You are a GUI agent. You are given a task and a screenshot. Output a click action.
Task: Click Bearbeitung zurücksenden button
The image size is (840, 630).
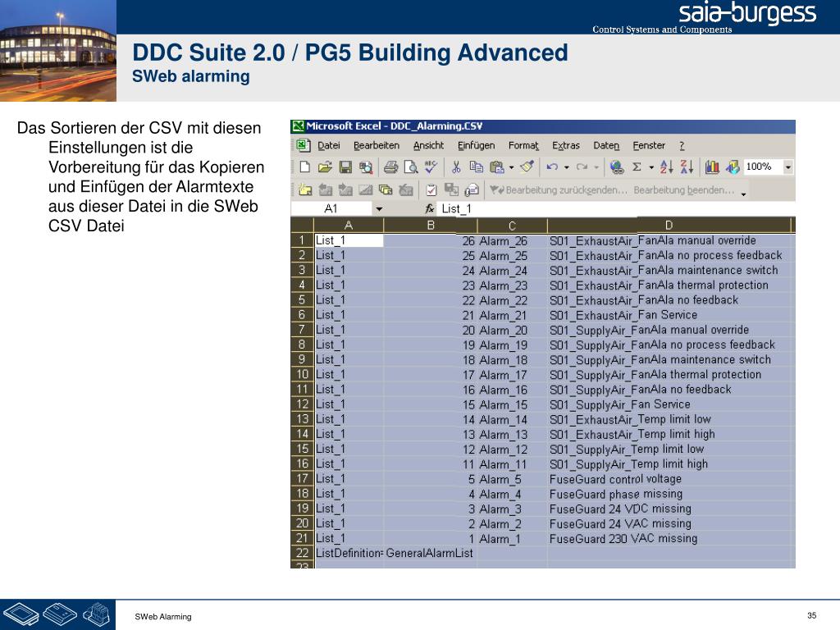point(558,189)
